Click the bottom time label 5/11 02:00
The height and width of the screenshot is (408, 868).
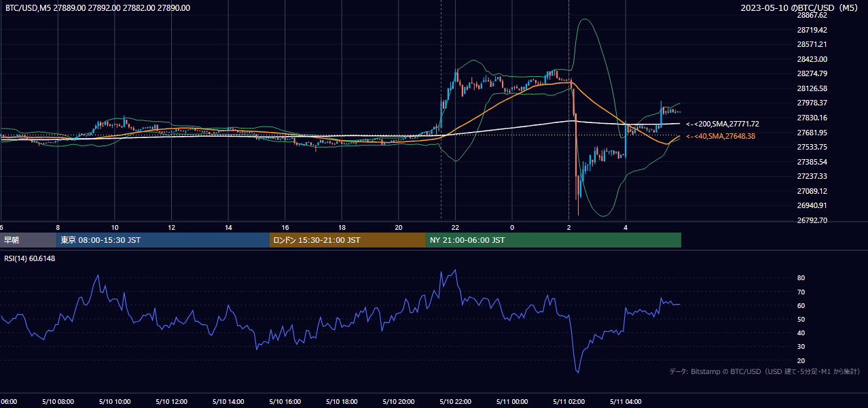point(568,402)
